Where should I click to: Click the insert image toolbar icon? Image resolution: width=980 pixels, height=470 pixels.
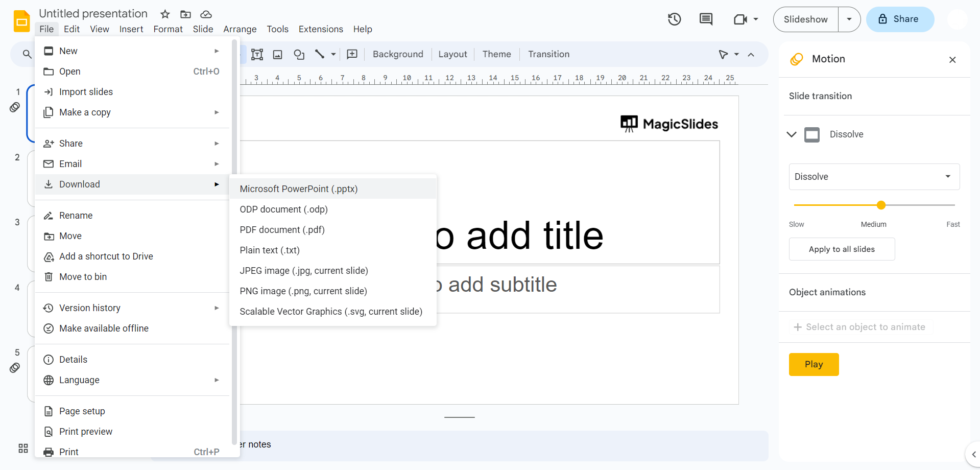[x=278, y=54]
